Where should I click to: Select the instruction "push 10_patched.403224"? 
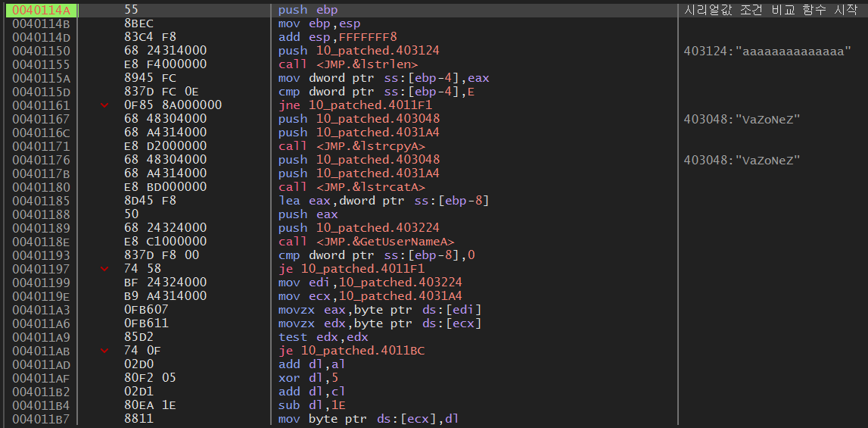[x=359, y=228]
